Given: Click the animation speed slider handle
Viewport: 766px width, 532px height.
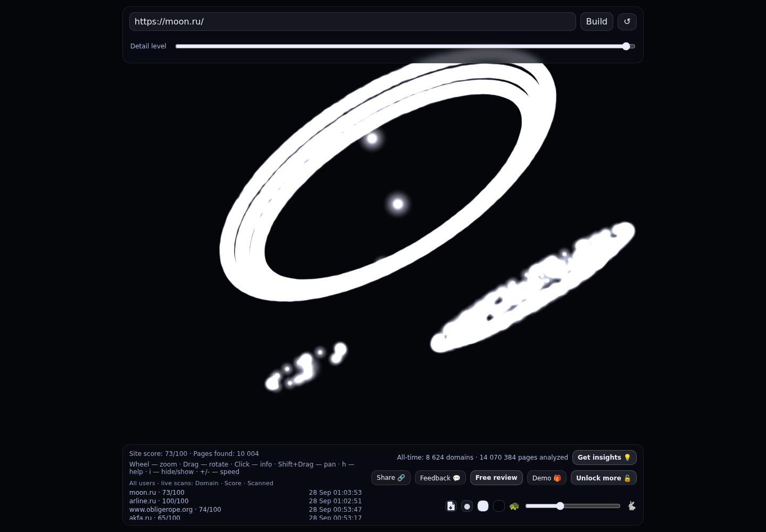Looking at the screenshot, I should [560, 506].
